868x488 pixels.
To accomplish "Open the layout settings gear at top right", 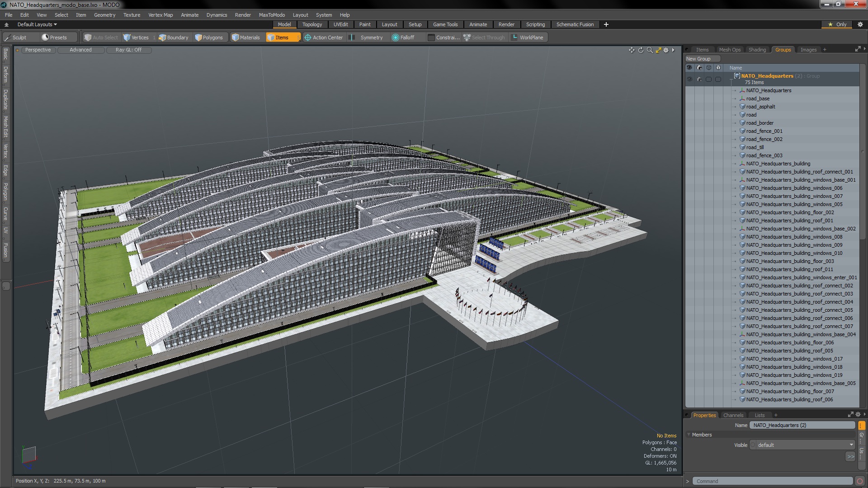I will (x=860, y=24).
